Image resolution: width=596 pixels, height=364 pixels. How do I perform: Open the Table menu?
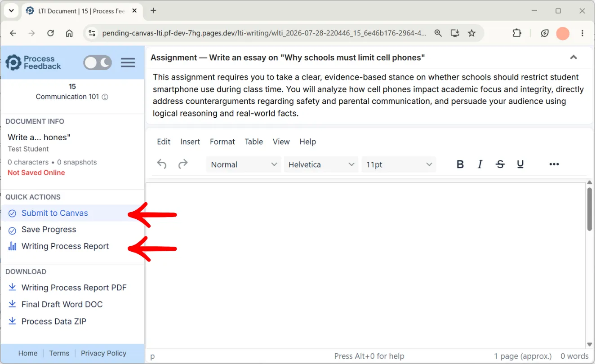tap(254, 142)
